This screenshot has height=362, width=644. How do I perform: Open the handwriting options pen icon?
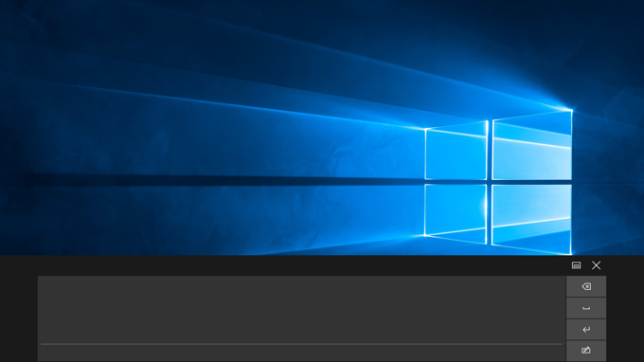coord(586,351)
